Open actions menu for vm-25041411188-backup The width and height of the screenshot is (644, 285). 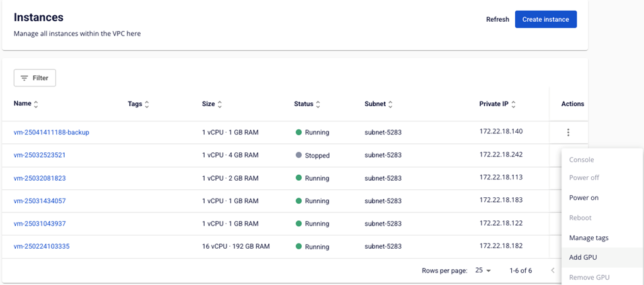[x=568, y=133]
